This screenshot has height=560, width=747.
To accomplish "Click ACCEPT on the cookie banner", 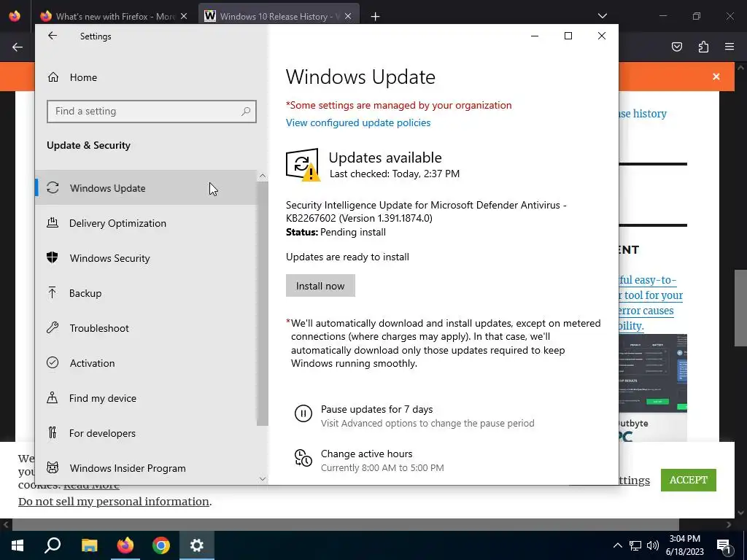I will coord(688,480).
